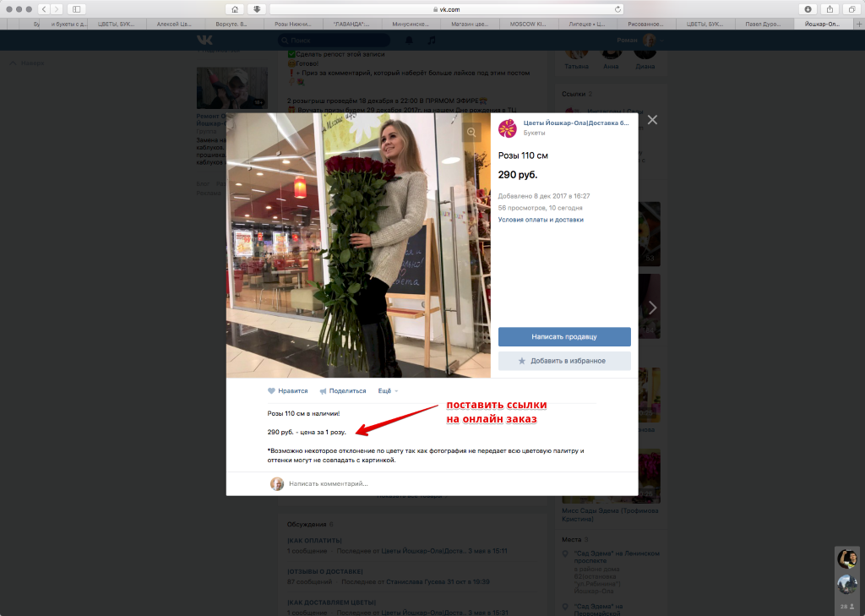Image resolution: width=865 pixels, height=616 pixels.
Task: Switch to the 'Розы Нижни...' tab
Action: (292, 24)
